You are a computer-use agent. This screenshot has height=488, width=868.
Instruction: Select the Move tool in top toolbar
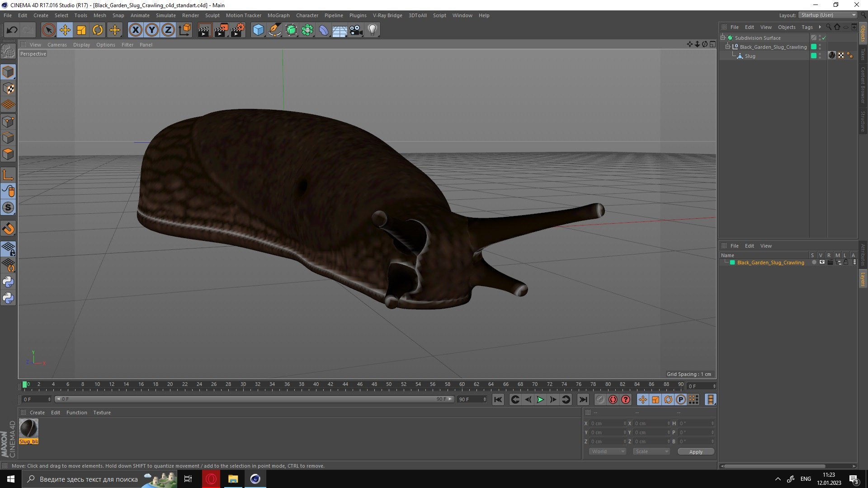65,30
